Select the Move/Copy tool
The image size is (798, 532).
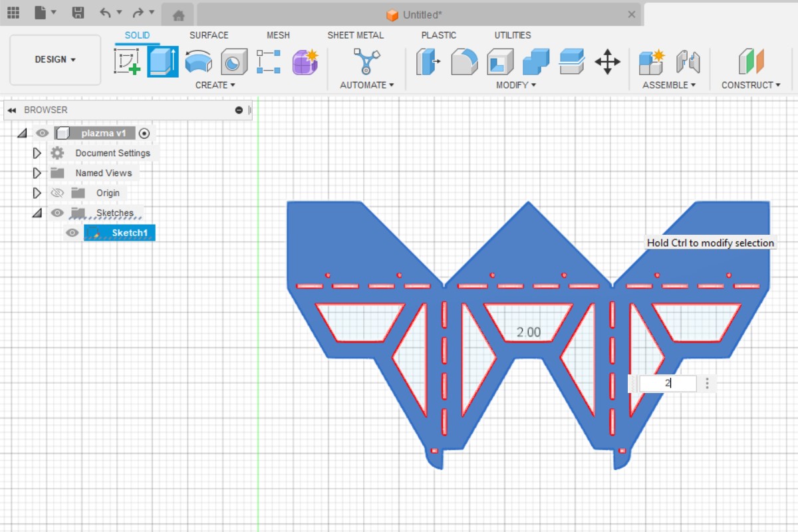607,62
